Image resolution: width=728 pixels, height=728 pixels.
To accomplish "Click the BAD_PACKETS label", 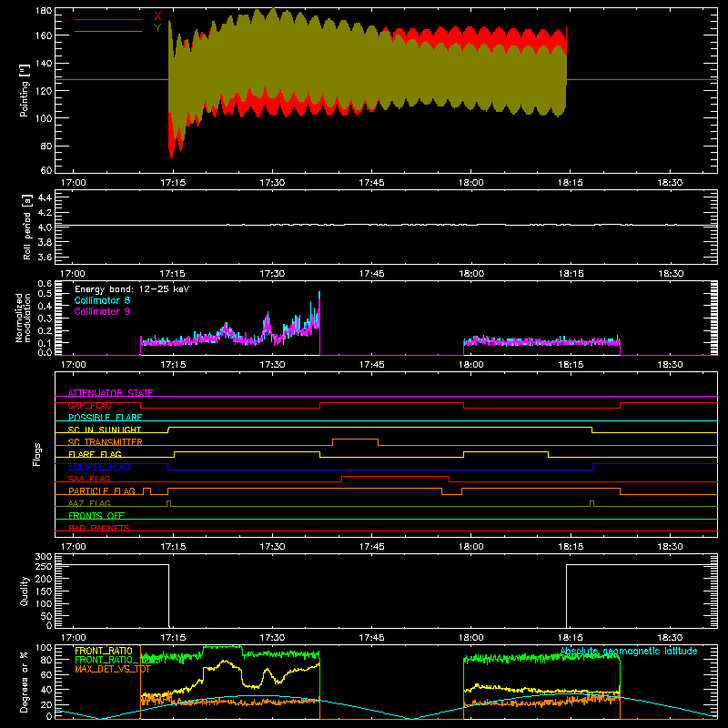I will (x=99, y=528).
